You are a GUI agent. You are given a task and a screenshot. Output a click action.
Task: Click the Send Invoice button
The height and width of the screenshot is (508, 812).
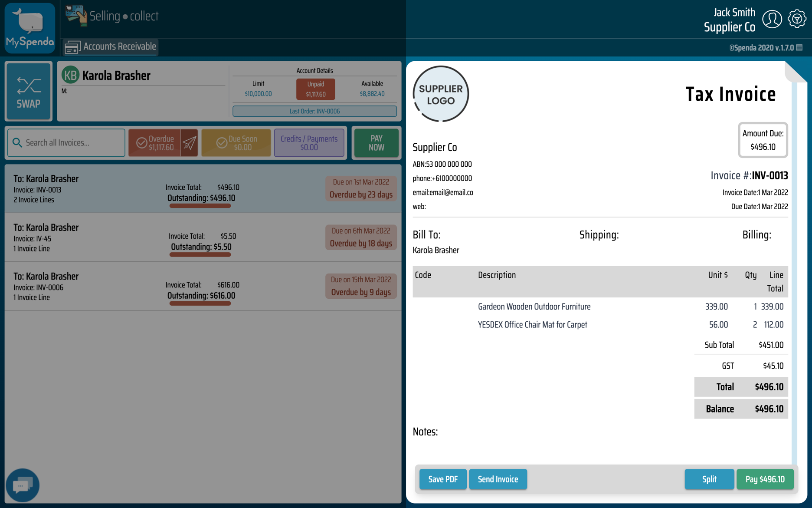click(498, 479)
